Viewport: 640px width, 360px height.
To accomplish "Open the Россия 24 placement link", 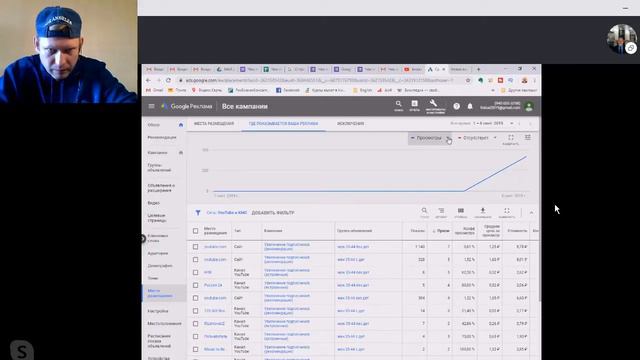I will 213,285.
